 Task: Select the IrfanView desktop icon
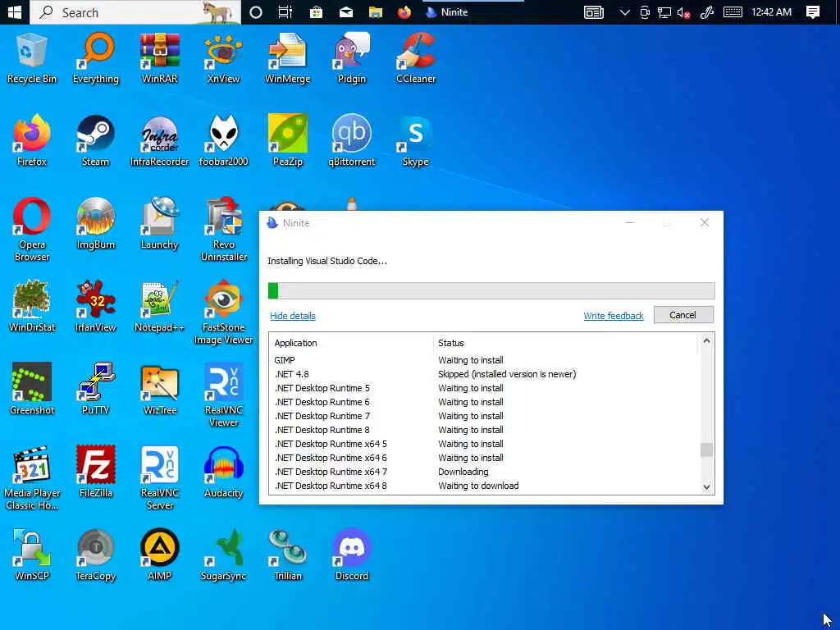click(95, 307)
